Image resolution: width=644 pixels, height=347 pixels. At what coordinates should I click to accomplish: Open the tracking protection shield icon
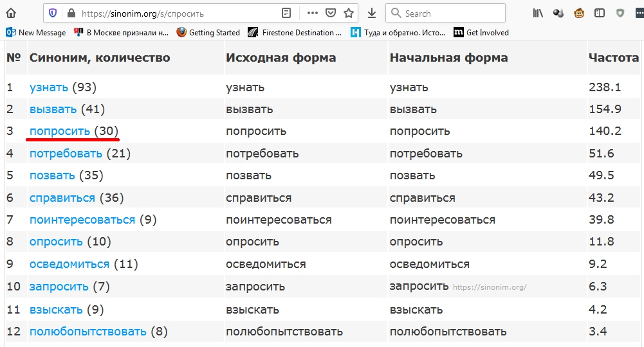pos(53,13)
